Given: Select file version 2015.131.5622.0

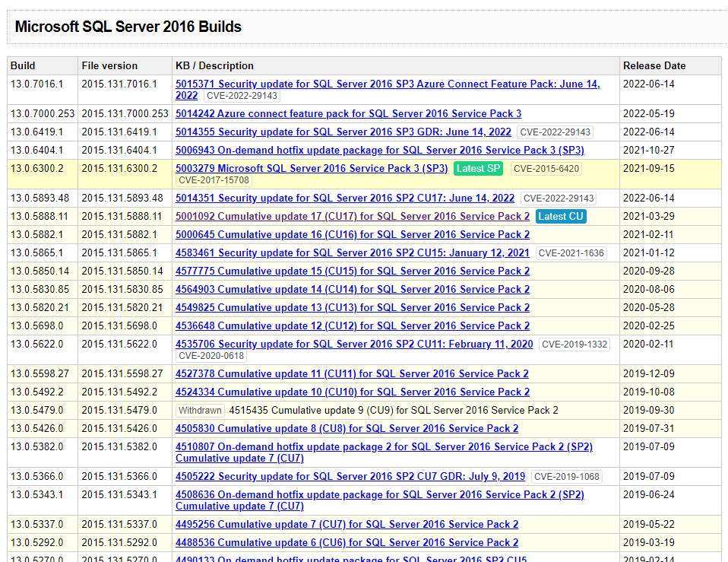Looking at the screenshot, I should coord(119,345).
